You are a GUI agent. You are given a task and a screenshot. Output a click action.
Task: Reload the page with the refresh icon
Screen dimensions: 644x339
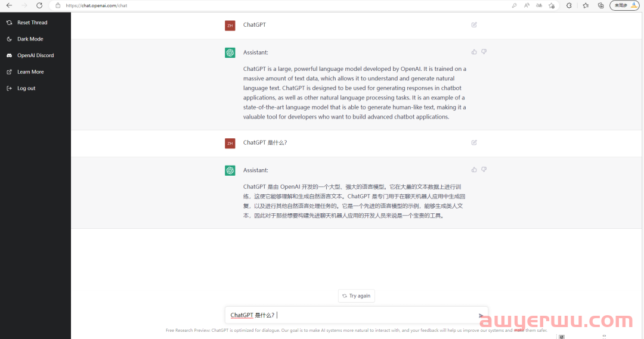pyautogui.click(x=39, y=5)
